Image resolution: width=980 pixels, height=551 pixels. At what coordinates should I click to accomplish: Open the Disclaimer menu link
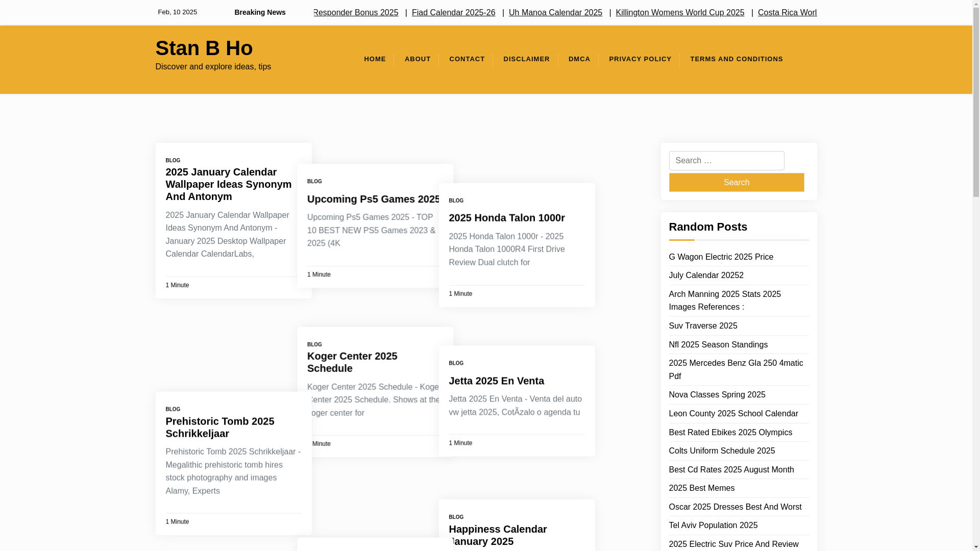[x=526, y=59]
